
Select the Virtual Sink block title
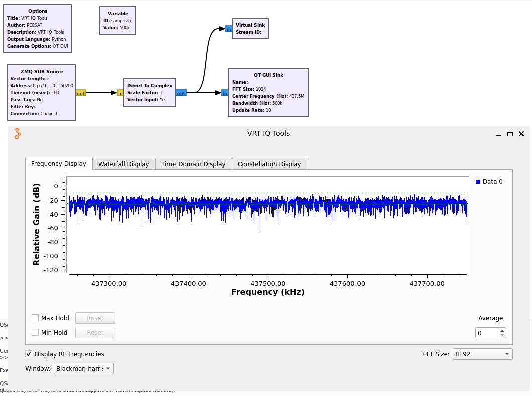point(250,25)
